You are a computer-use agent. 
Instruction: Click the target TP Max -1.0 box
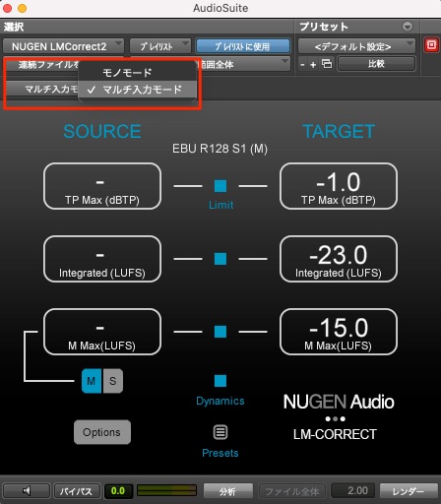339,186
